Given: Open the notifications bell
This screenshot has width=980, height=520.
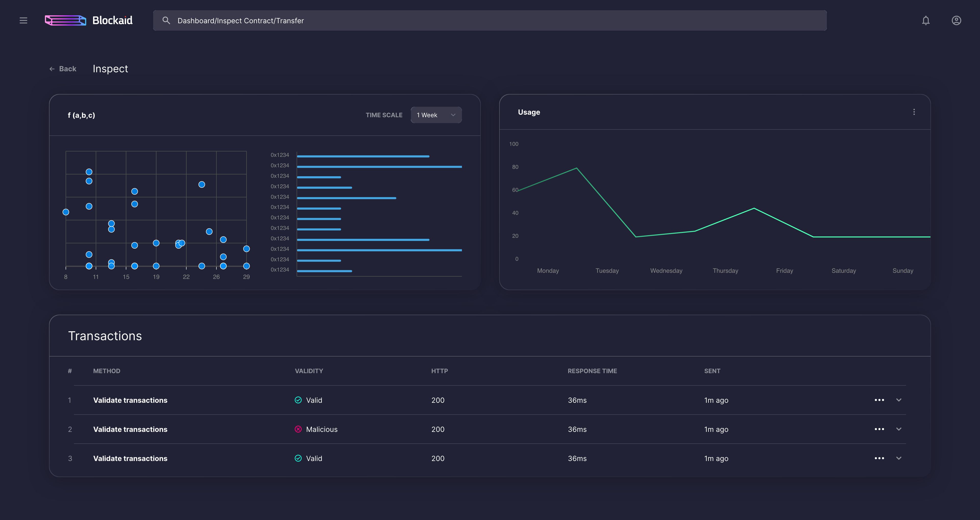Looking at the screenshot, I should click(926, 20).
